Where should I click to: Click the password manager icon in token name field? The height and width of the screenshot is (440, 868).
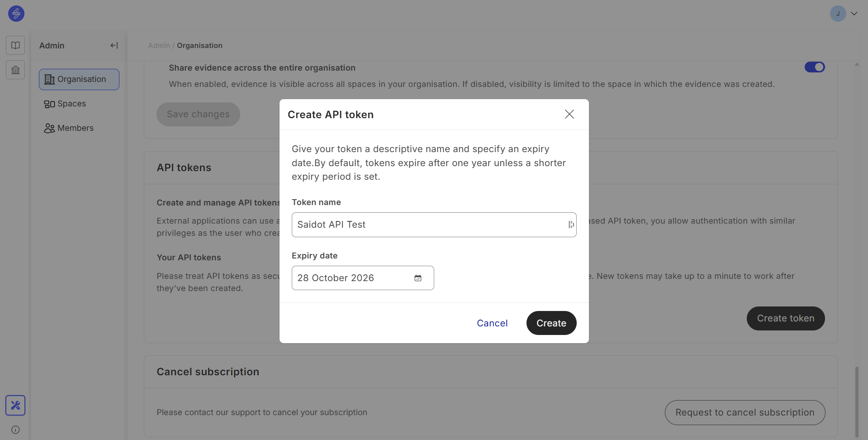tap(571, 225)
